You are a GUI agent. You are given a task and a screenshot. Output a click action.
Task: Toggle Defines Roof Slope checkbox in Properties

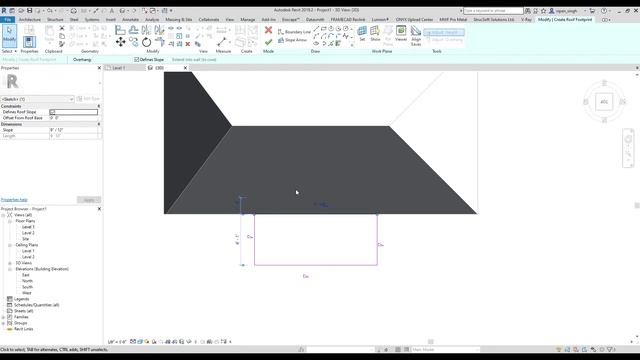[52, 112]
